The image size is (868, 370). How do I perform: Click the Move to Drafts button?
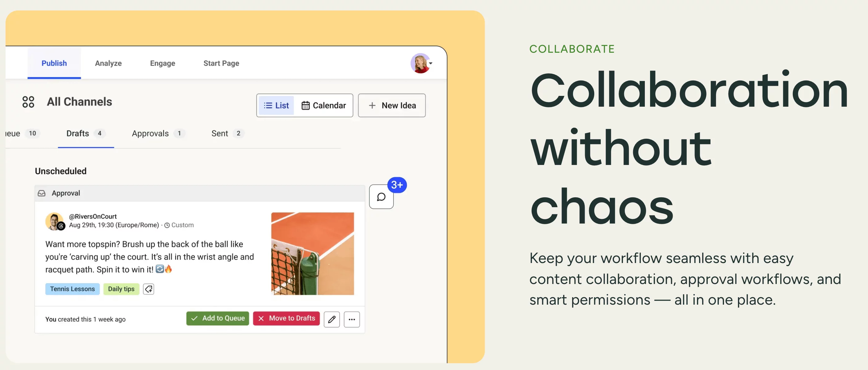click(286, 318)
